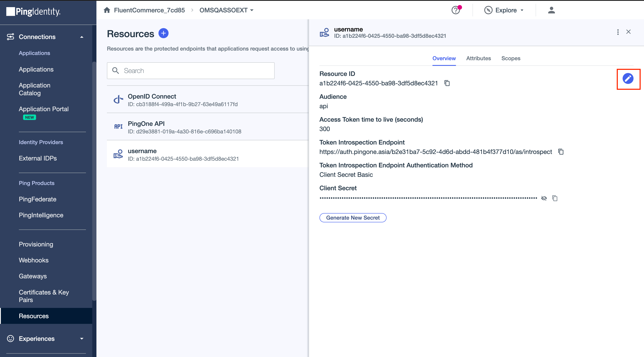Select the Overview tab for username resource

[444, 58]
